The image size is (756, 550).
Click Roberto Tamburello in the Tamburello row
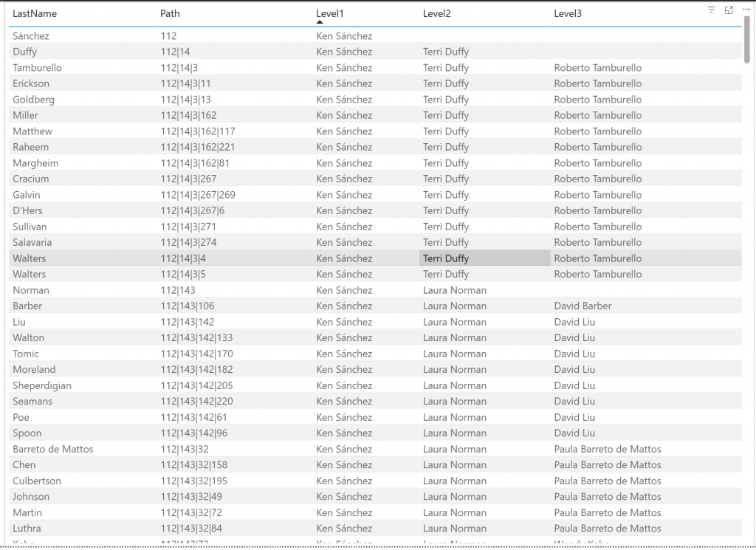[598, 68]
